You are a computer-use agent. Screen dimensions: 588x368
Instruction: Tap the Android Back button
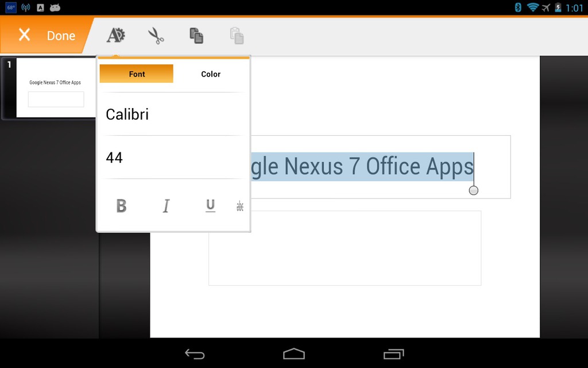point(195,354)
